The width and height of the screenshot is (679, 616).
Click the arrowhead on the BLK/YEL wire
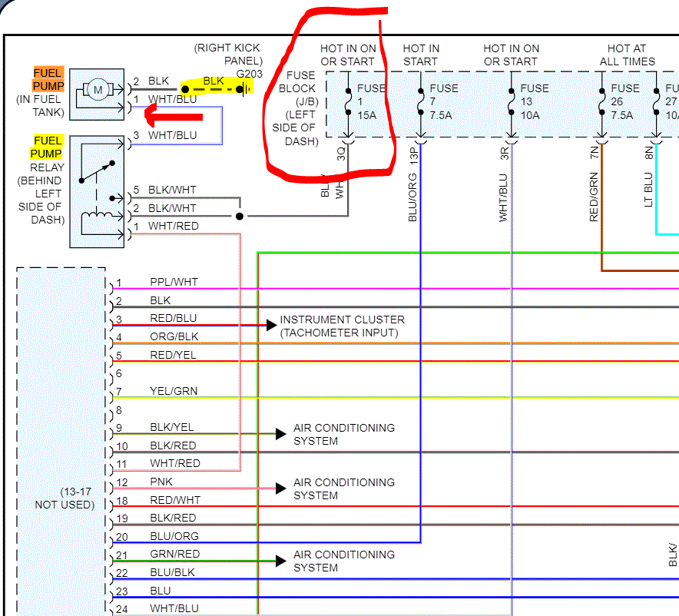[x=280, y=433]
